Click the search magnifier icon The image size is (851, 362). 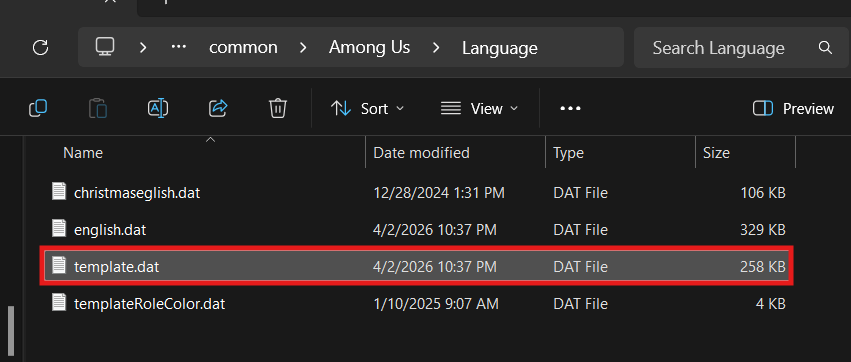point(825,48)
